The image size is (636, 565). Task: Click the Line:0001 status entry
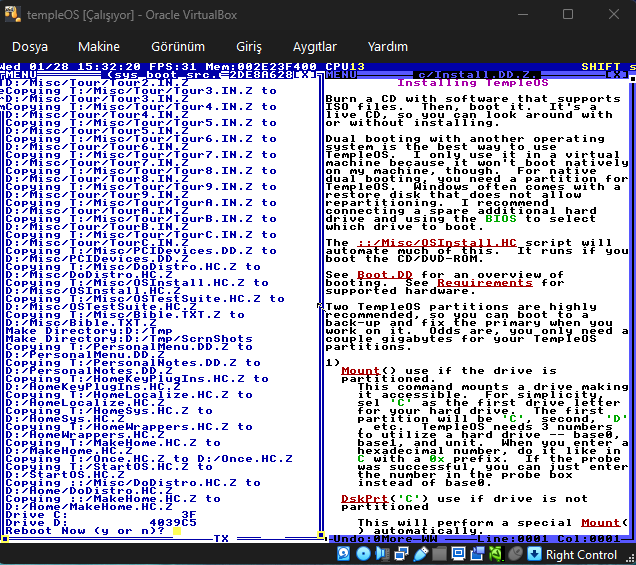[513, 539]
